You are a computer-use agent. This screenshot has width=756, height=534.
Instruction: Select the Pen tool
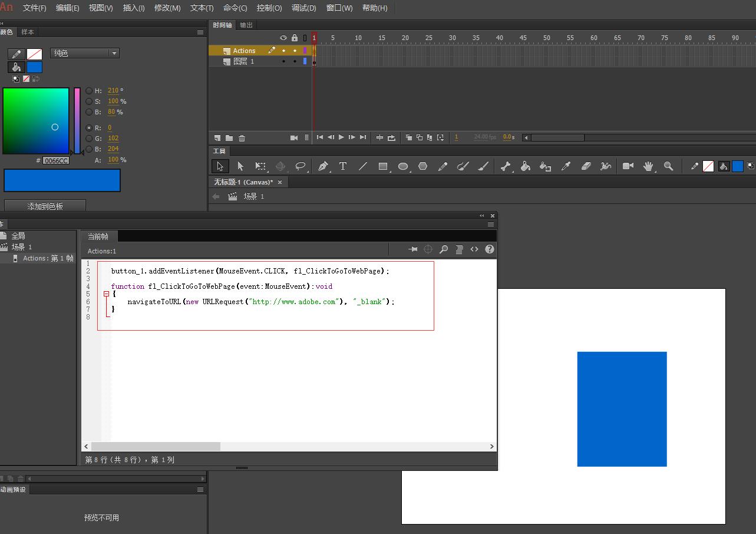323,166
